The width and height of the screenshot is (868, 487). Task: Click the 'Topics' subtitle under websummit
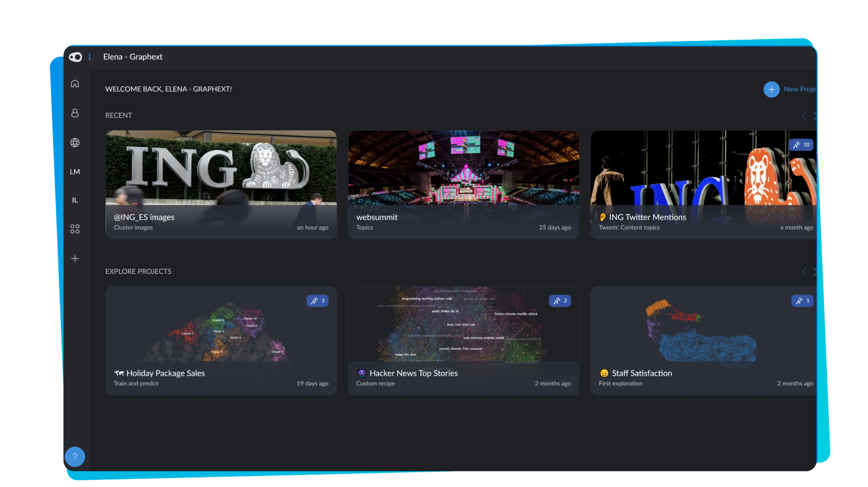[365, 228]
